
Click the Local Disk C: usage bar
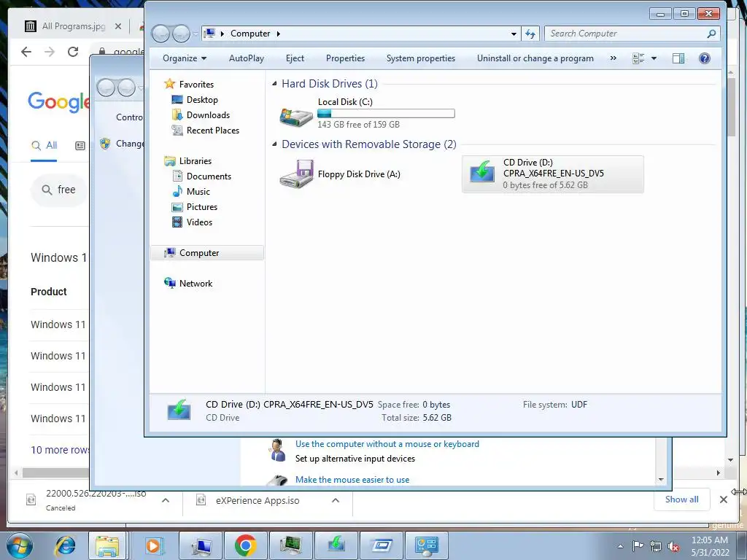(x=386, y=113)
